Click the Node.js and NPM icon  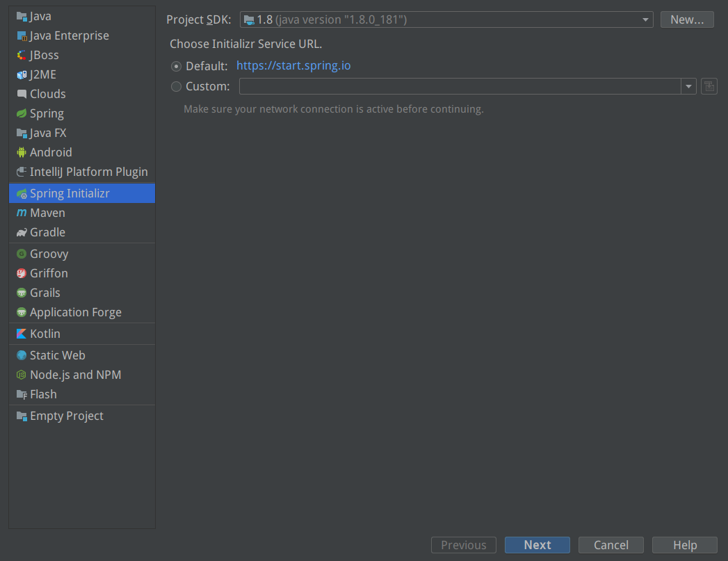click(x=22, y=375)
